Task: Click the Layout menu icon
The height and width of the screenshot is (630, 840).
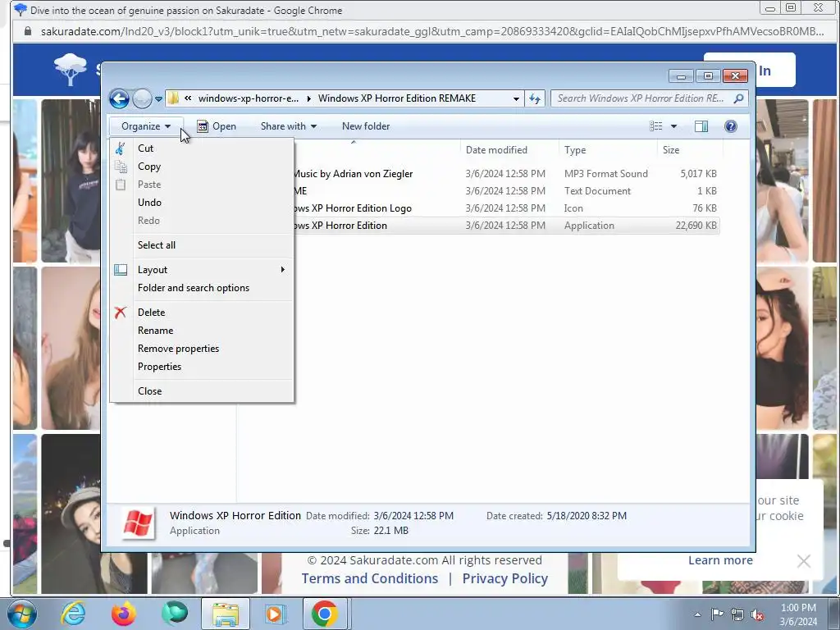Action: (x=121, y=270)
